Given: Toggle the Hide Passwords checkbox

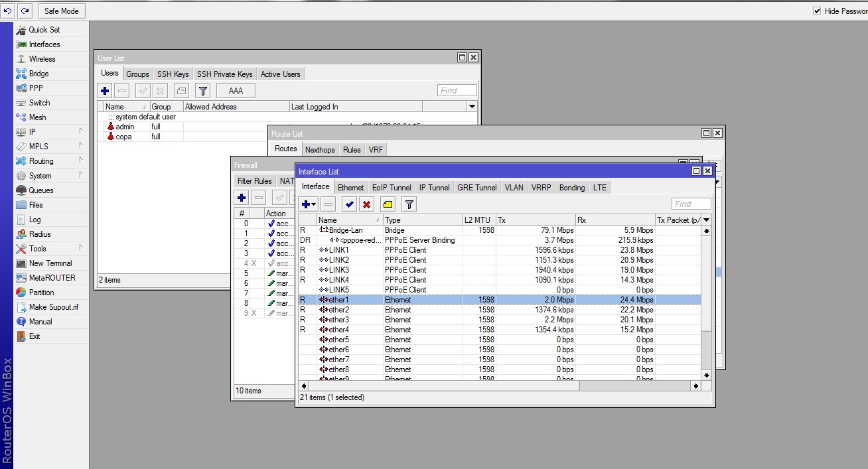Looking at the screenshot, I should (818, 11).
